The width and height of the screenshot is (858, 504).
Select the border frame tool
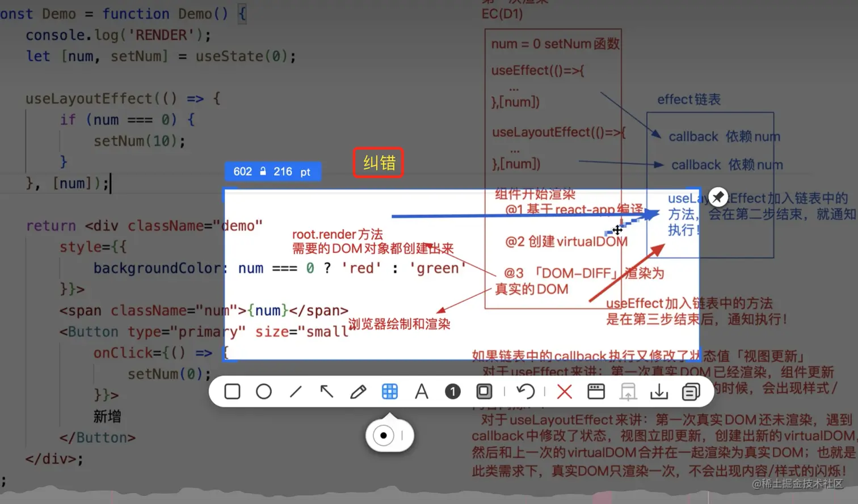[x=484, y=392]
